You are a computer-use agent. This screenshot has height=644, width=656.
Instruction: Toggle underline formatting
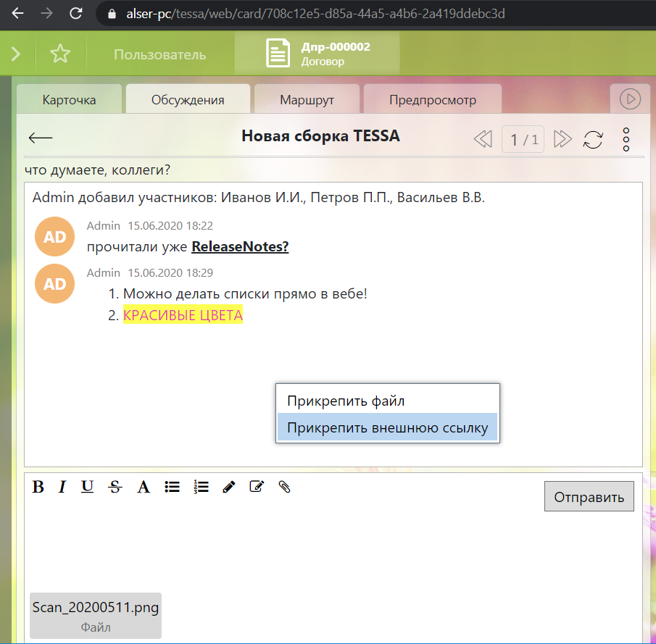click(x=87, y=487)
